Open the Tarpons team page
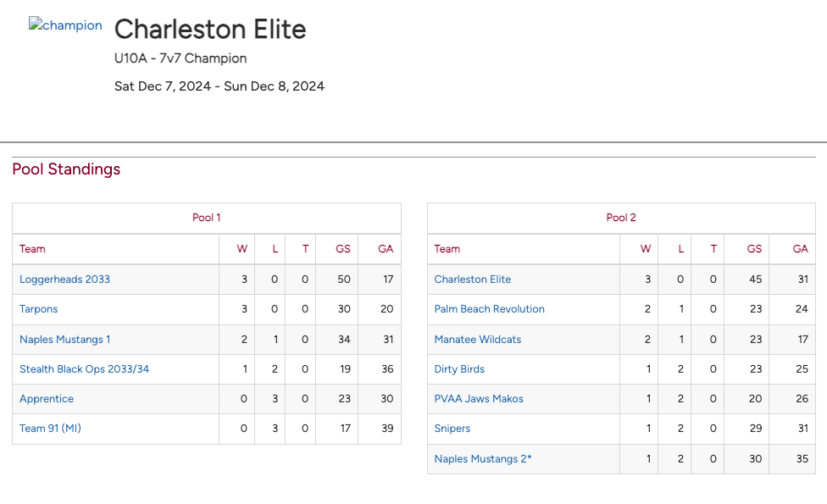This screenshot has height=504, width=827. coord(39,309)
